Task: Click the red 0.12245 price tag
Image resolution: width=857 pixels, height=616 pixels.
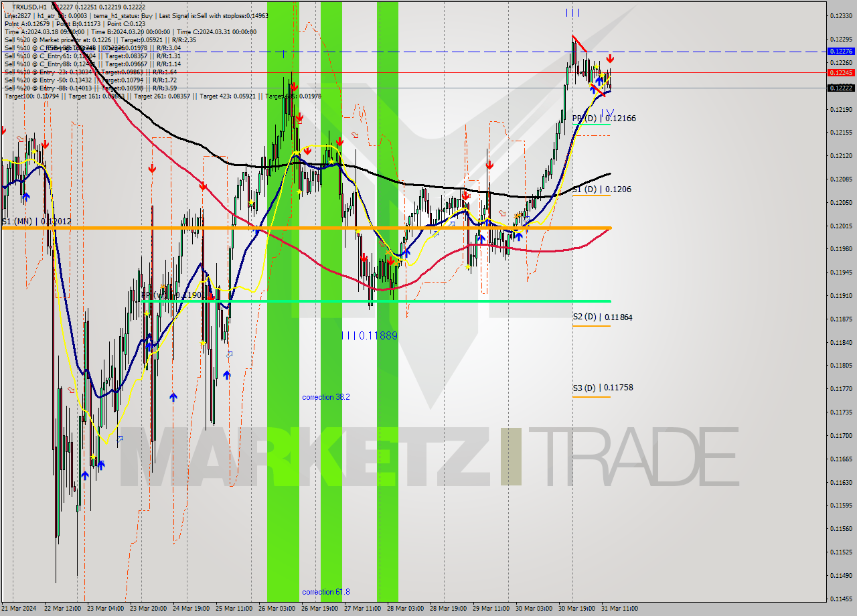Action: pyautogui.click(x=840, y=72)
